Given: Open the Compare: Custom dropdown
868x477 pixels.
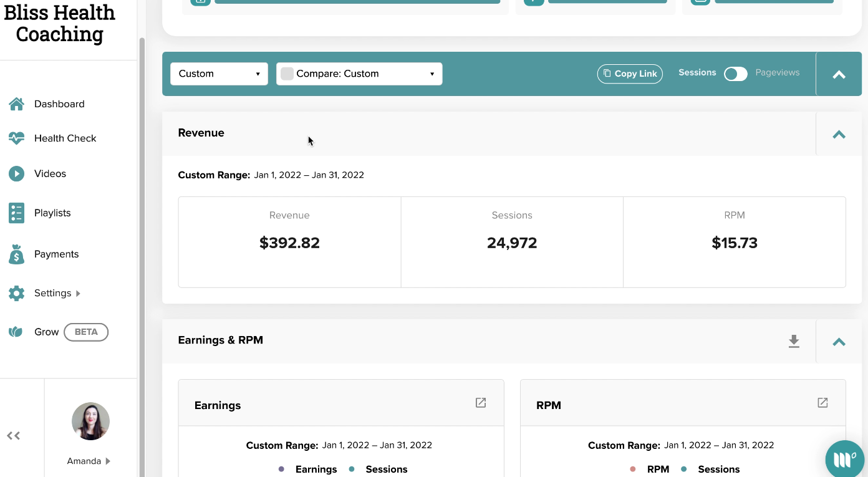Looking at the screenshot, I should coord(359,74).
